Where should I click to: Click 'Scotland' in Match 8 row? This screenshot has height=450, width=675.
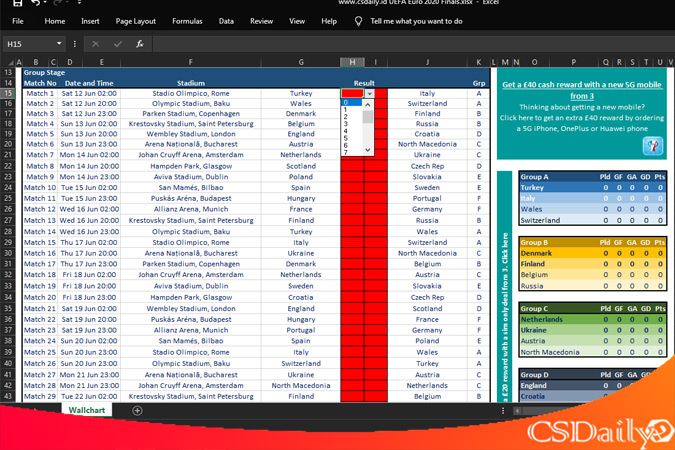301,166
